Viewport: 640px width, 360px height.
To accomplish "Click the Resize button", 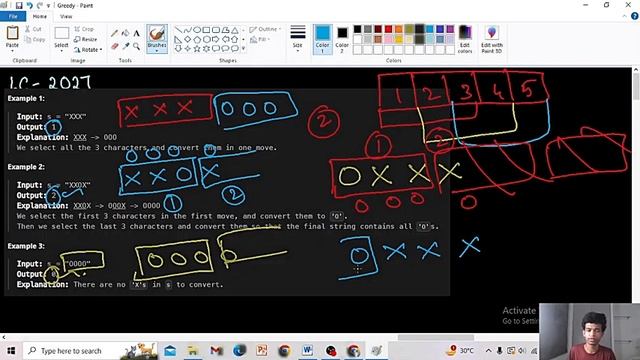I will tap(85, 39).
